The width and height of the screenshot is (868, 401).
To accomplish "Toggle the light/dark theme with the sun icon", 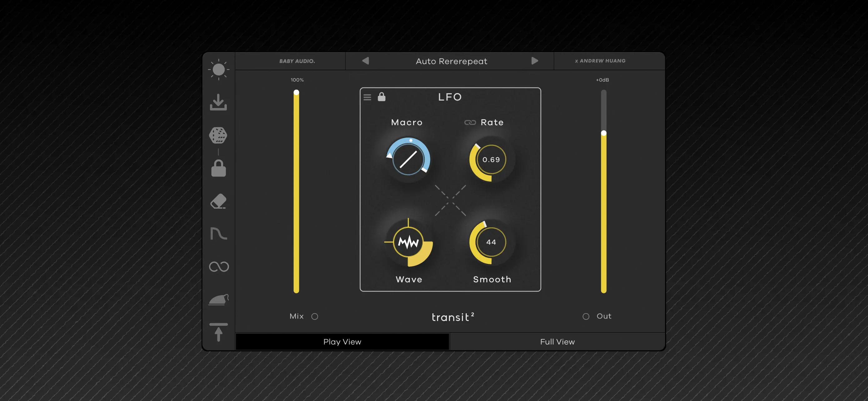I will point(219,70).
